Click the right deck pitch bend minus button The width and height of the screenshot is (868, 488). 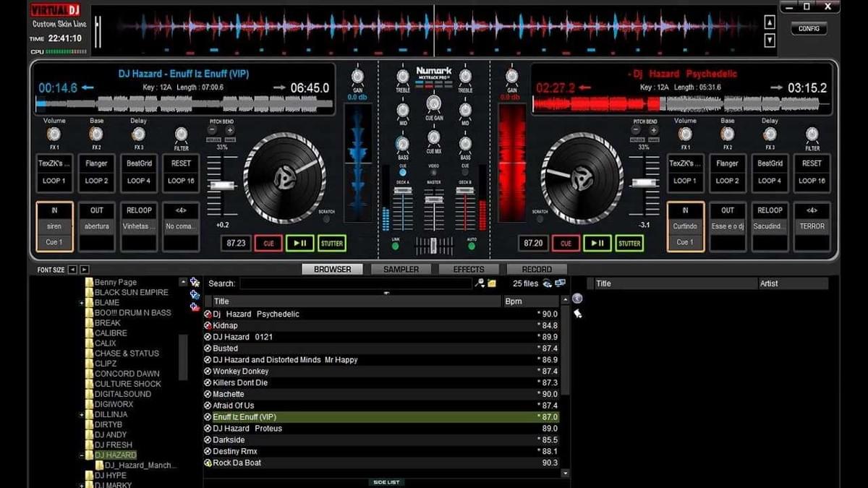point(637,131)
